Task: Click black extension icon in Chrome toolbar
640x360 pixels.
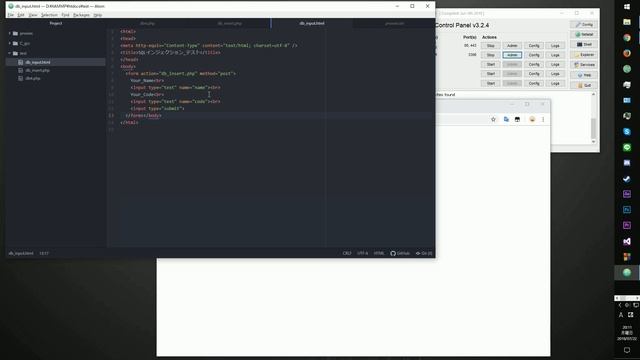Action: pyautogui.click(x=518, y=119)
